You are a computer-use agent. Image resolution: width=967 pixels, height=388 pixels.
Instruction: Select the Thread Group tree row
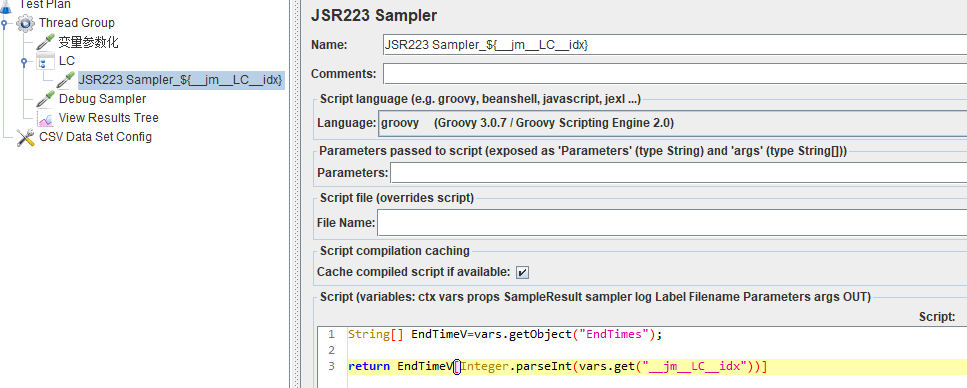(x=76, y=23)
